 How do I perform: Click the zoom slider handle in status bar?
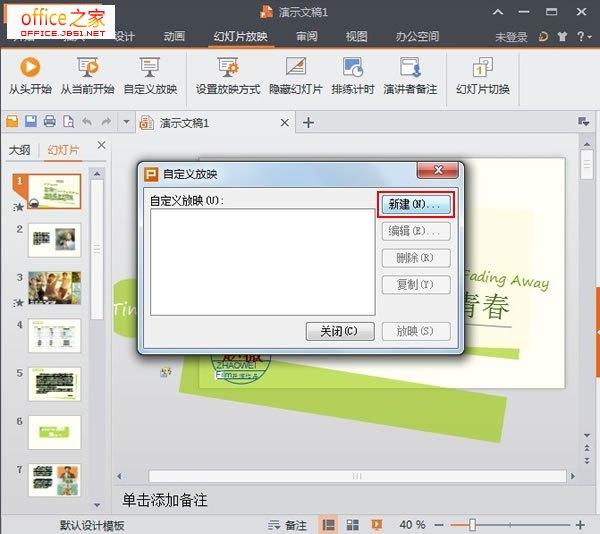click(472, 525)
